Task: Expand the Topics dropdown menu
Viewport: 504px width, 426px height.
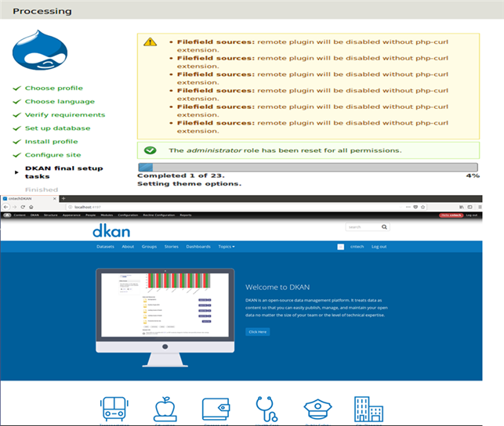Action: (x=227, y=247)
